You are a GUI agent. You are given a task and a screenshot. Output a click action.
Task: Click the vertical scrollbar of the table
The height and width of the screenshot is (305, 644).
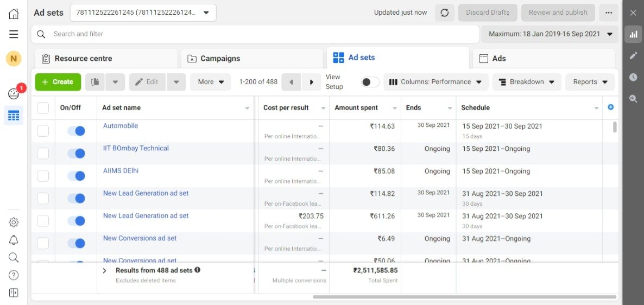(x=615, y=127)
